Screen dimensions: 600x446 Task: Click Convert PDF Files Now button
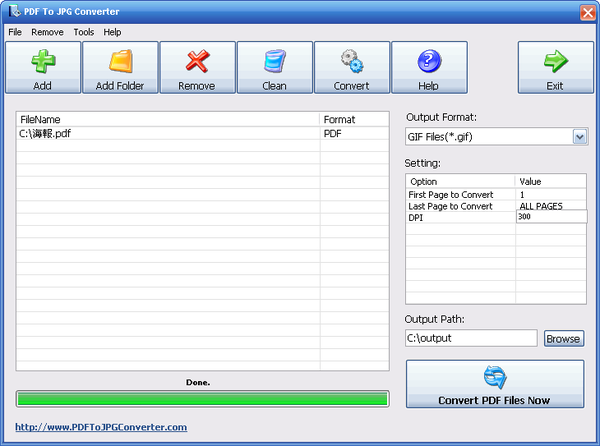[495, 384]
